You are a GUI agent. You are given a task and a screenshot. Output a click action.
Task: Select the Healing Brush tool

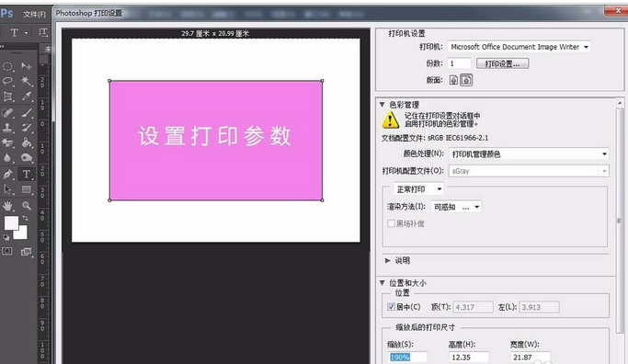(7, 112)
